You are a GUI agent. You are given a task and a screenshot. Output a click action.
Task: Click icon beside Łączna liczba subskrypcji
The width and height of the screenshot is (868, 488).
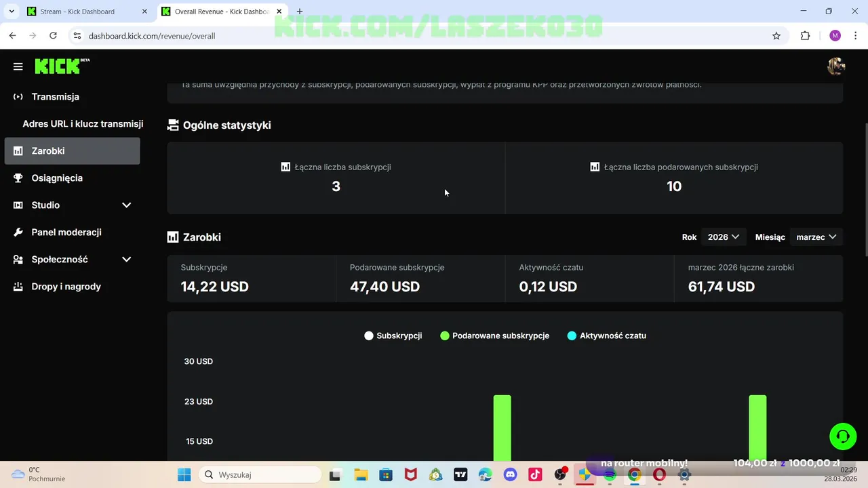285,167
